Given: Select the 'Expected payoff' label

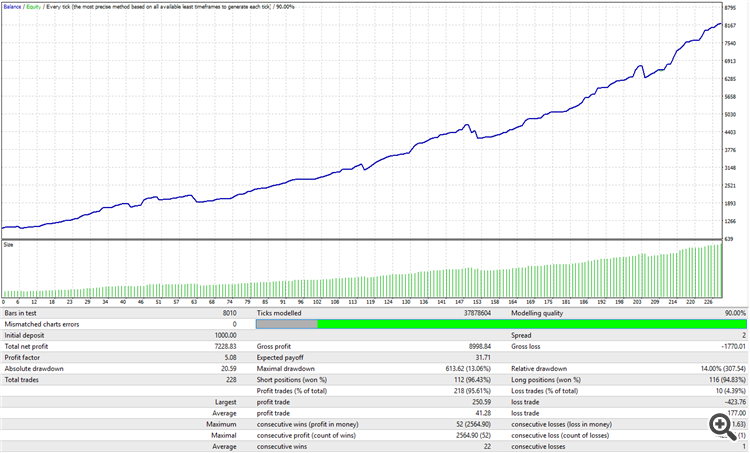Looking at the screenshot, I should [x=280, y=357].
